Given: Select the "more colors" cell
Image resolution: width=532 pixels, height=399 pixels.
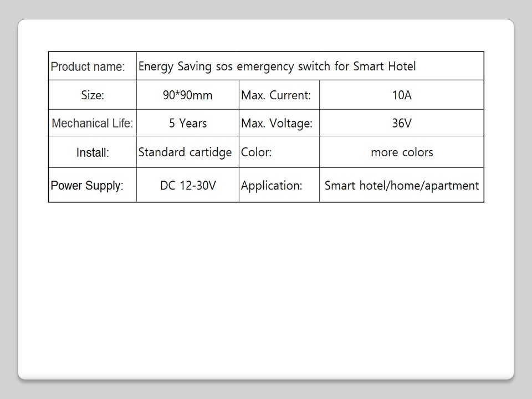Looking at the screenshot, I should pos(401,152).
